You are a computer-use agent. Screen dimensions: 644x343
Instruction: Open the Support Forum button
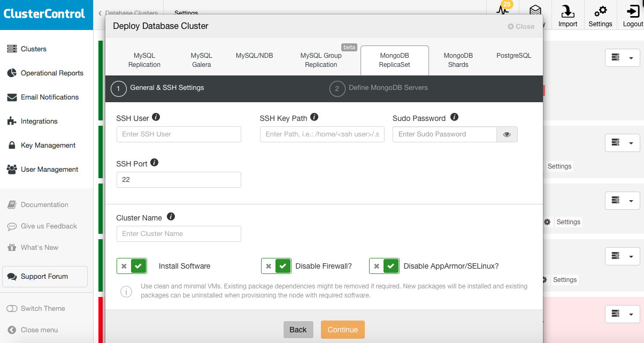click(x=45, y=277)
